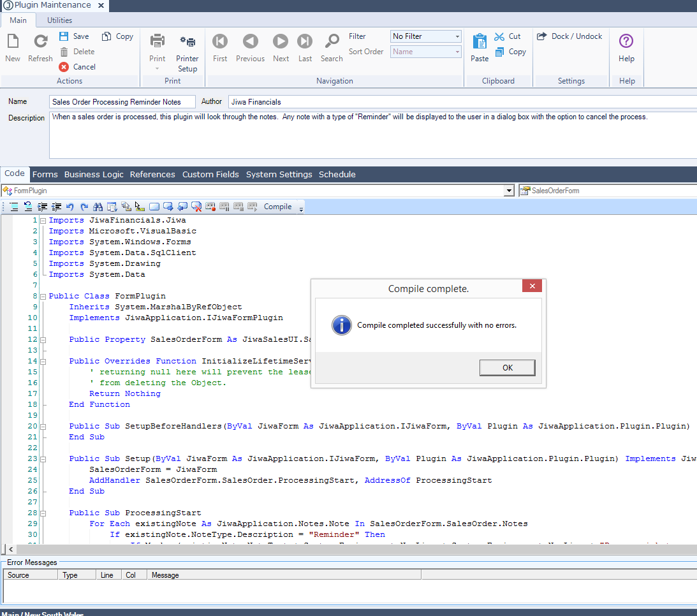The height and width of the screenshot is (616, 697).
Task: Click the New record icon
Action: coord(13,42)
